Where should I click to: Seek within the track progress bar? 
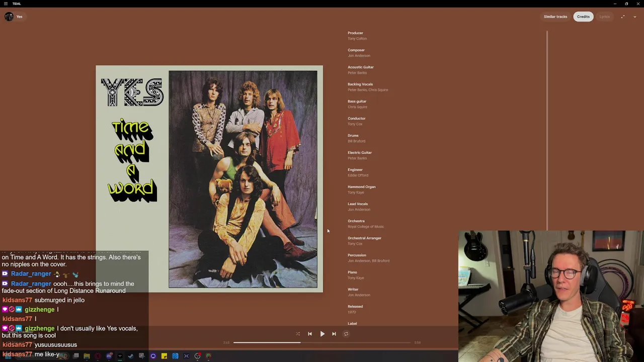click(322, 342)
